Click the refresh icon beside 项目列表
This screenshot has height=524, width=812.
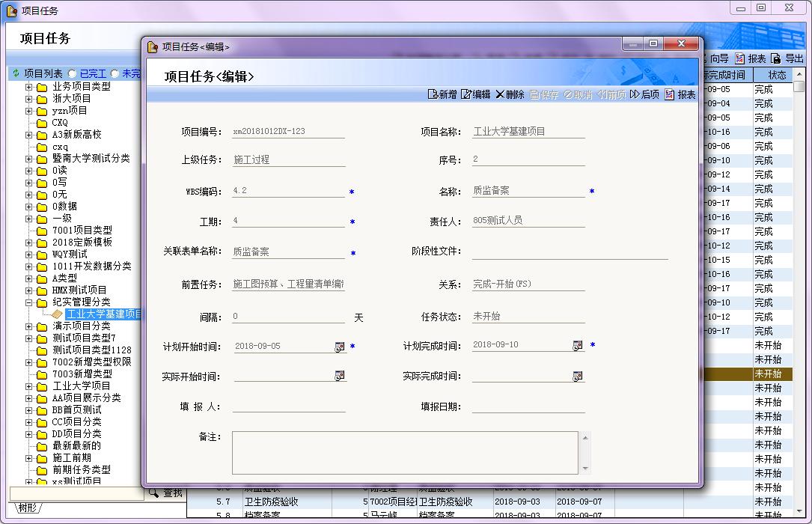(15, 73)
